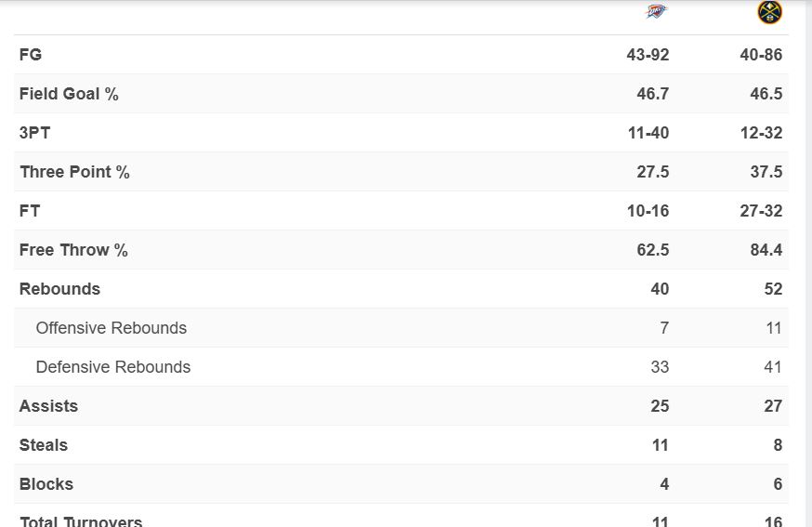Select the Assists row label

48,406
